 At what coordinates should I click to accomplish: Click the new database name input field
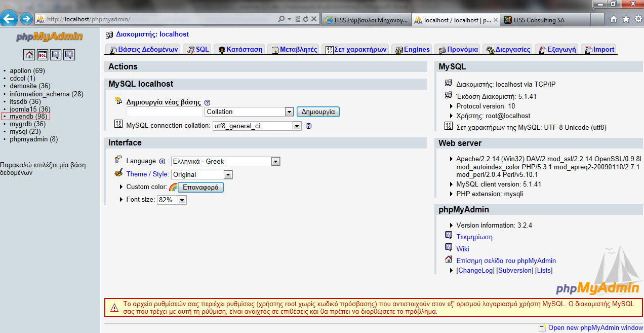click(165, 112)
